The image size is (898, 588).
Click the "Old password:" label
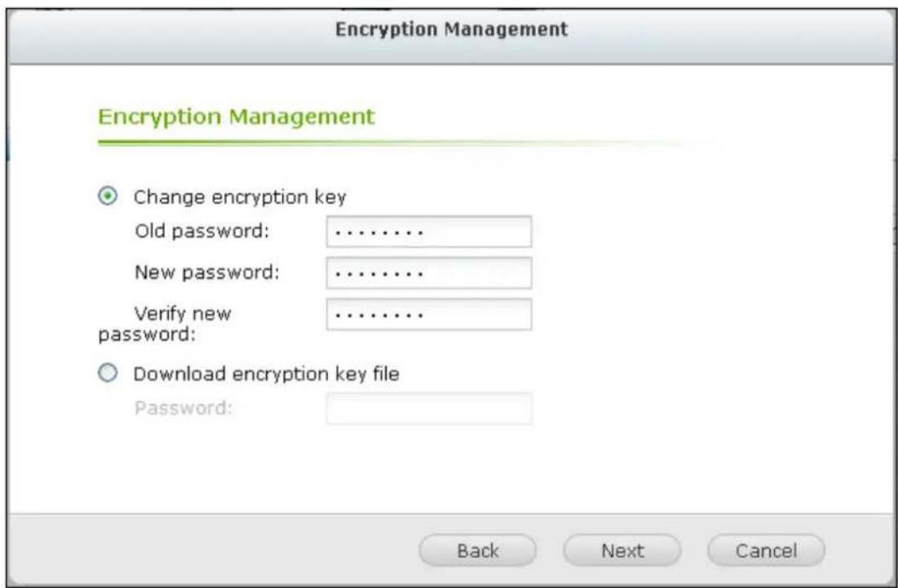202,232
